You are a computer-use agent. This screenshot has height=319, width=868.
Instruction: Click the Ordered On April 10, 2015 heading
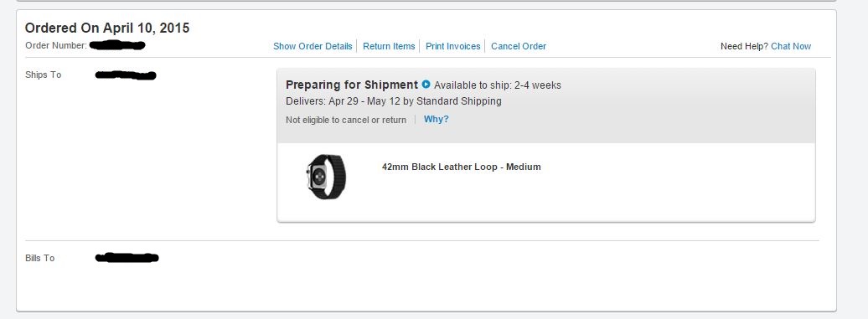(107, 28)
